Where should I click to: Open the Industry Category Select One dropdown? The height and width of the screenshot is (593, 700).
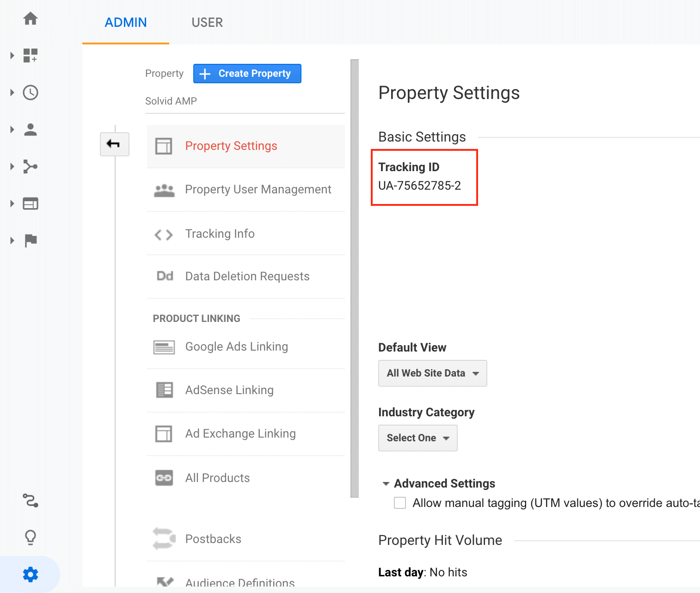click(x=418, y=438)
